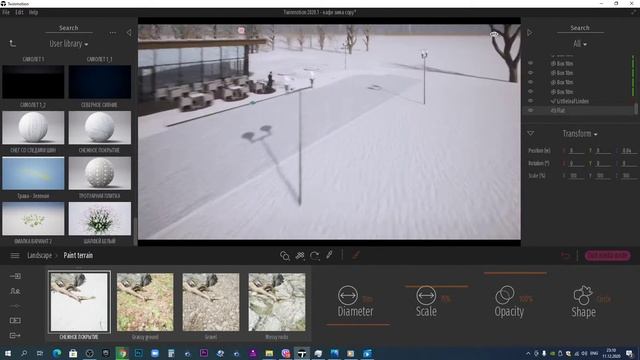Open the Microsoft Store taskbar icon
Viewport: 640px width, 360px height.
click(x=73, y=353)
